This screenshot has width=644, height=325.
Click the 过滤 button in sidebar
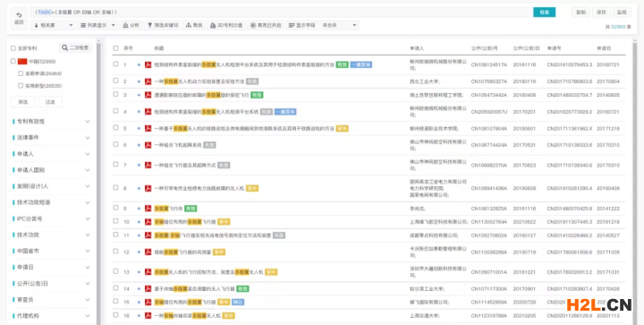pyautogui.click(x=50, y=102)
